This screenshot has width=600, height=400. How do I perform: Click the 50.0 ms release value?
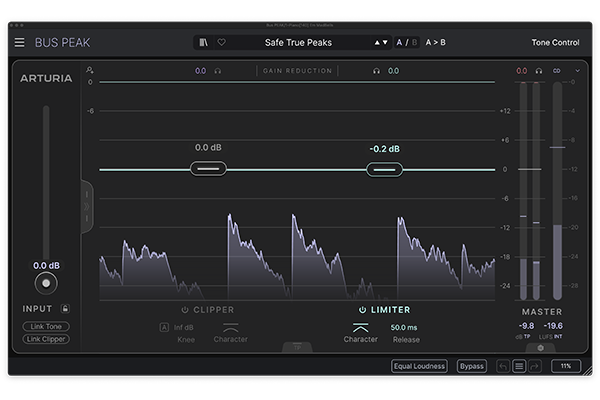404,328
